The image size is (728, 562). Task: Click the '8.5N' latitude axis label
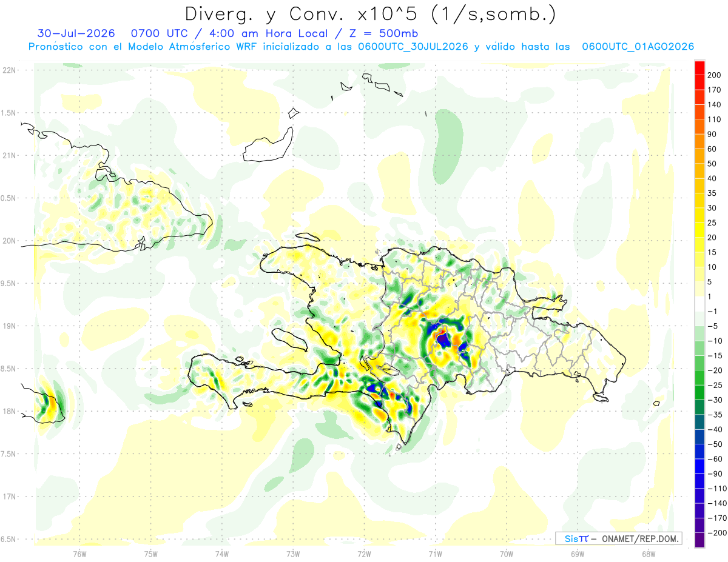[x=8, y=369]
